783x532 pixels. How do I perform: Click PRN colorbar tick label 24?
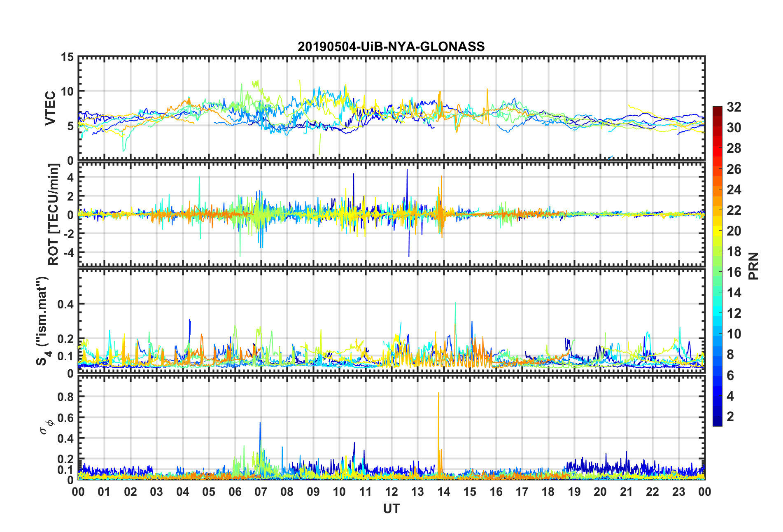coord(734,190)
